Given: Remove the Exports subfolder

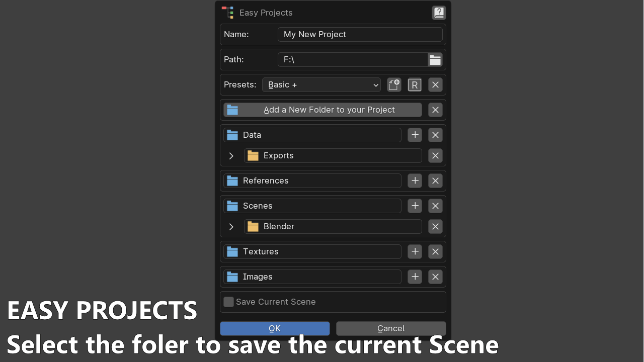Looking at the screenshot, I should pos(435,156).
